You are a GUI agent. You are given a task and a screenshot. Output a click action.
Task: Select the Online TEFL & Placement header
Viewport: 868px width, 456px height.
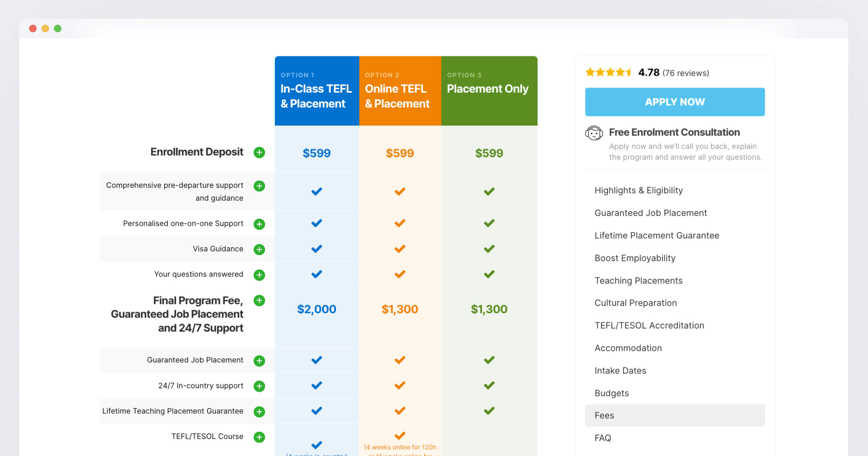[400, 91]
